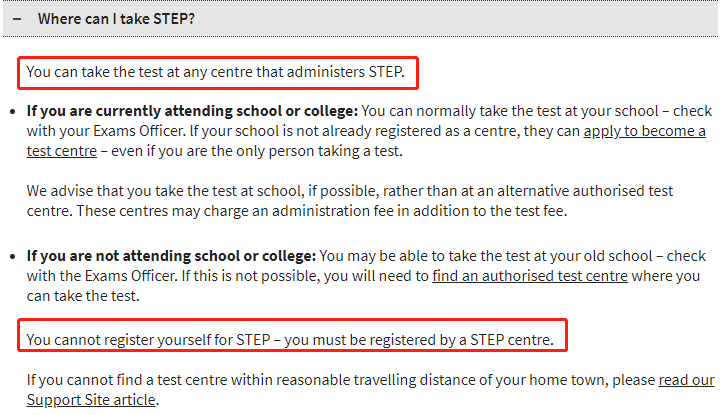Screen dimensions: 728x415
Task: Follow the underlined "test centre" link continuation
Action: (62, 151)
